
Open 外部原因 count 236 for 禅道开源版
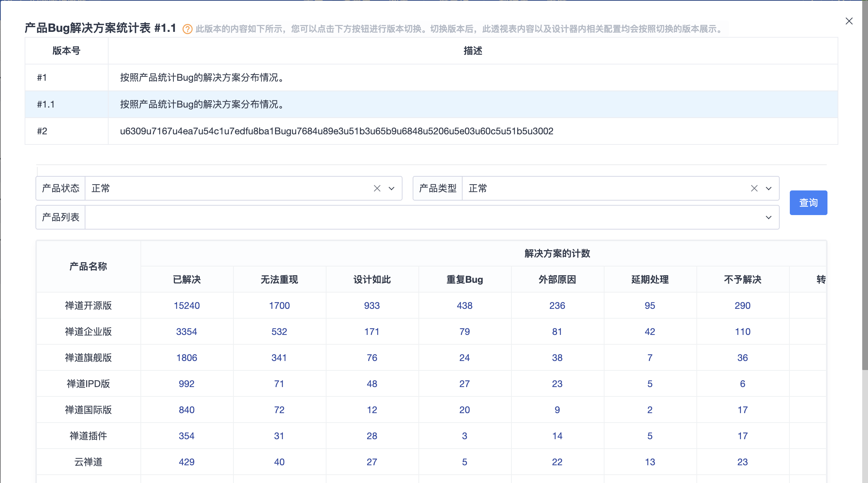[557, 306]
